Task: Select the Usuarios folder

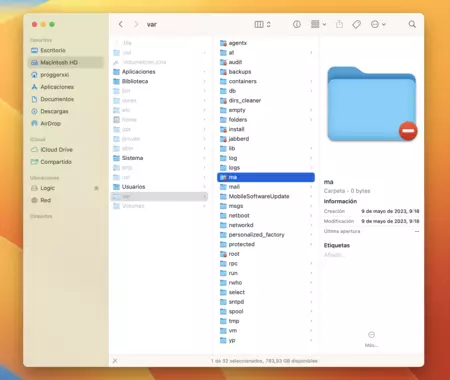Action: (x=159, y=187)
